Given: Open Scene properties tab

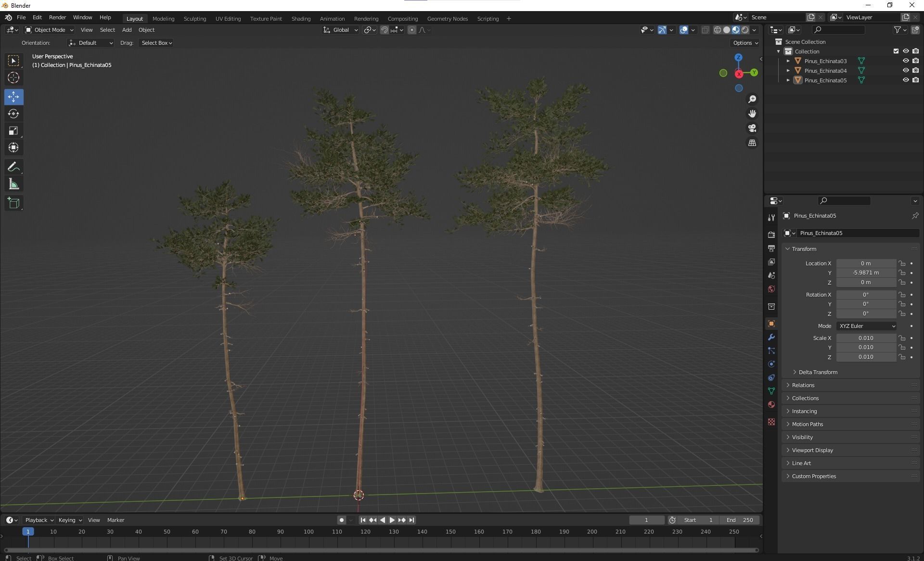Looking at the screenshot, I should coord(771,275).
